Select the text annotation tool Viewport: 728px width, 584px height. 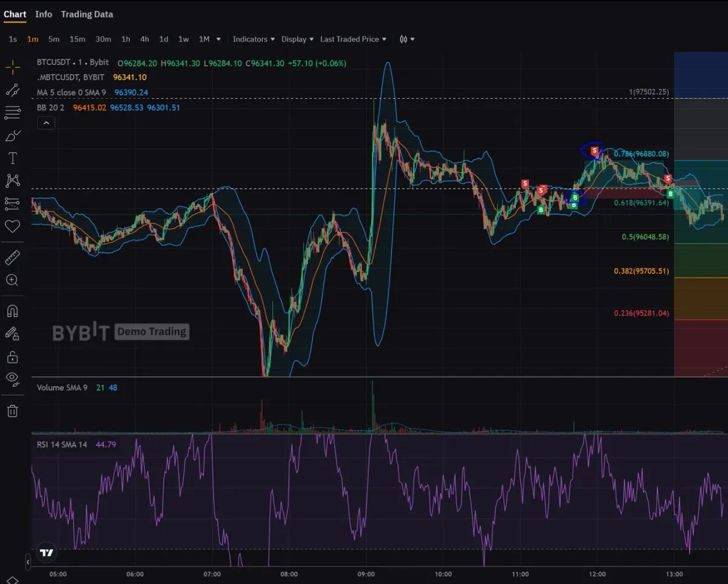coord(12,158)
